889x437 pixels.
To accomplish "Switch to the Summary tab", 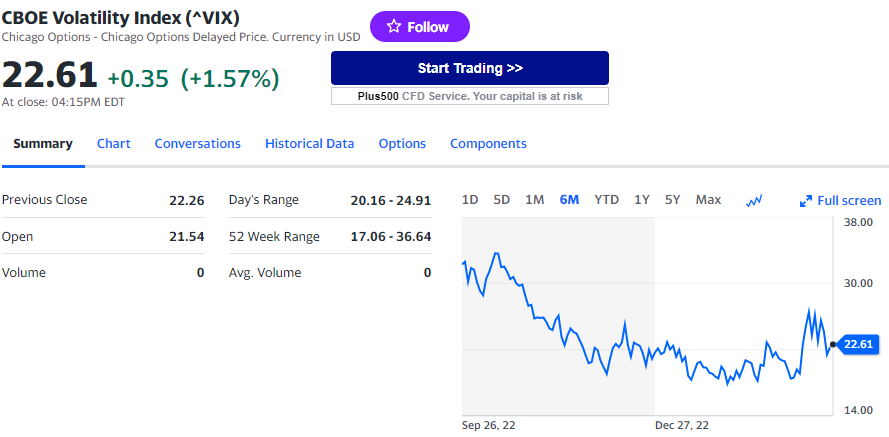I will [43, 143].
